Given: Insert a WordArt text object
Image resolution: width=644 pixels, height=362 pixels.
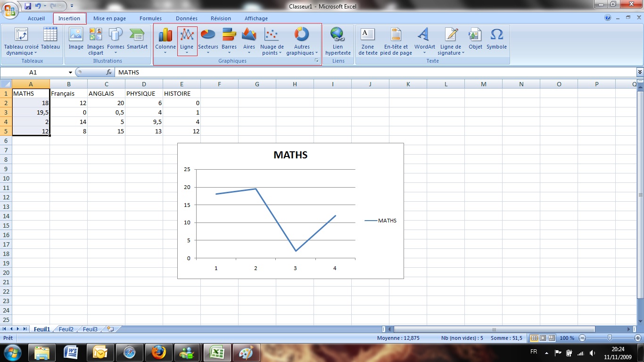Looking at the screenshot, I should pos(424,41).
